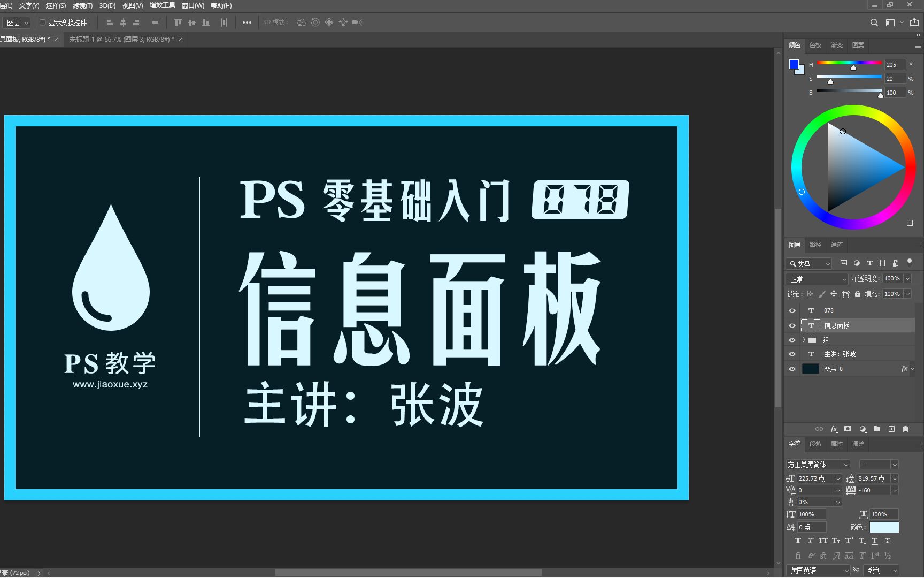Open 不透明度 opacity dropdown arrow
The height and width of the screenshot is (578, 924).
click(x=907, y=278)
